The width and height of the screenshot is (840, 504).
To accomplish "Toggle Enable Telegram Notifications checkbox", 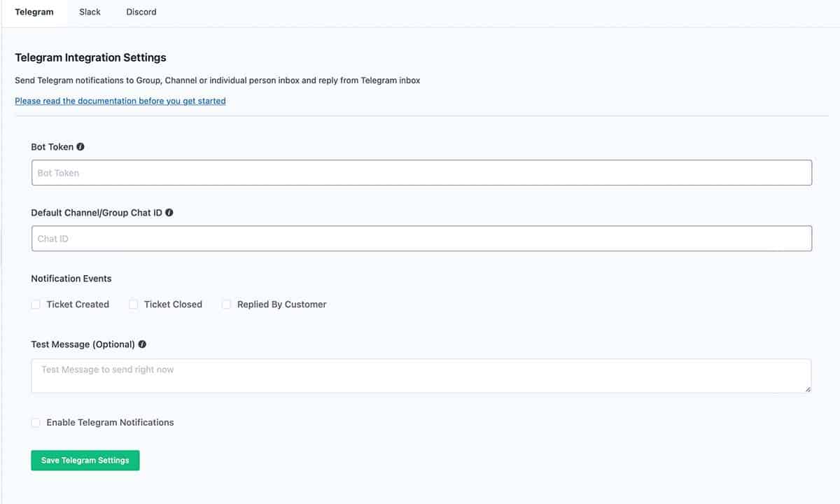I will 36,423.
